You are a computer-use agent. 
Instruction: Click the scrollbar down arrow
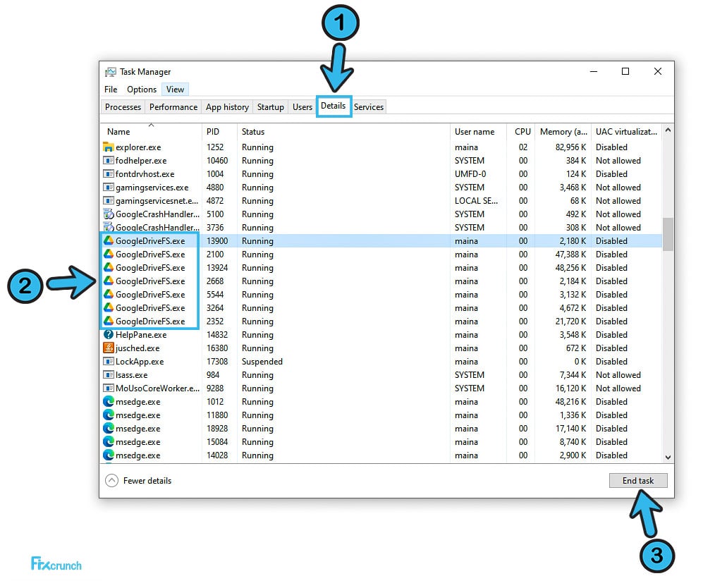[x=668, y=457]
